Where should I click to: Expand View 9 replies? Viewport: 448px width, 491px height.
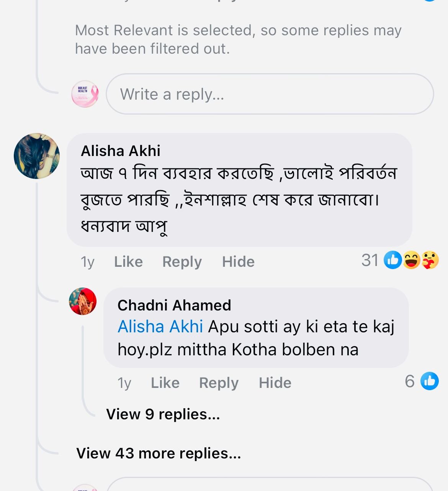pyautogui.click(x=163, y=414)
